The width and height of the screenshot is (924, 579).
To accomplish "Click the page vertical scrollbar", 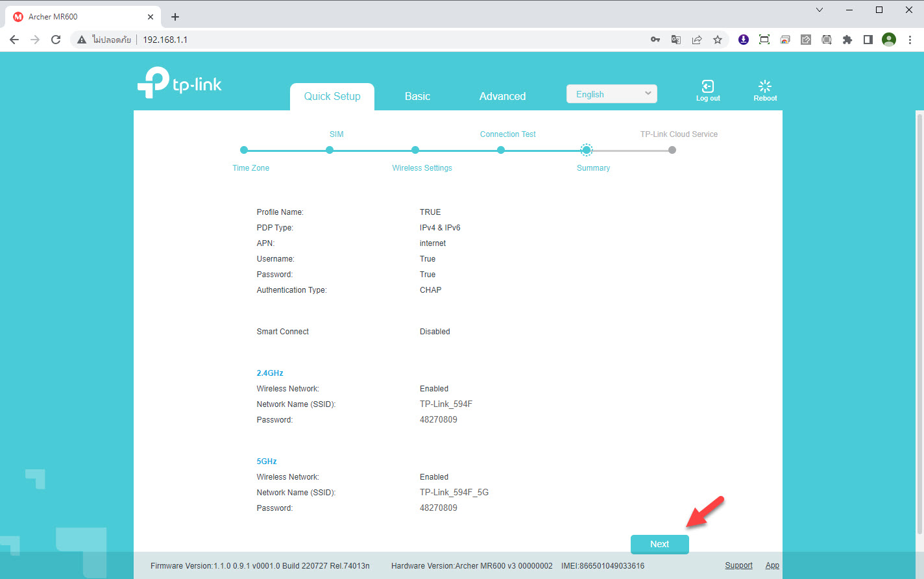I will (x=919, y=325).
